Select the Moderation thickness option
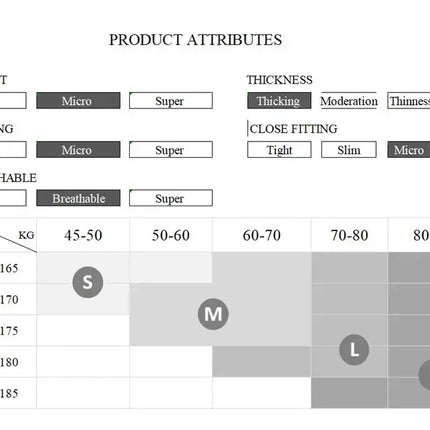The height and width of the screenshot is (430, 430). (x=349, y=101)
